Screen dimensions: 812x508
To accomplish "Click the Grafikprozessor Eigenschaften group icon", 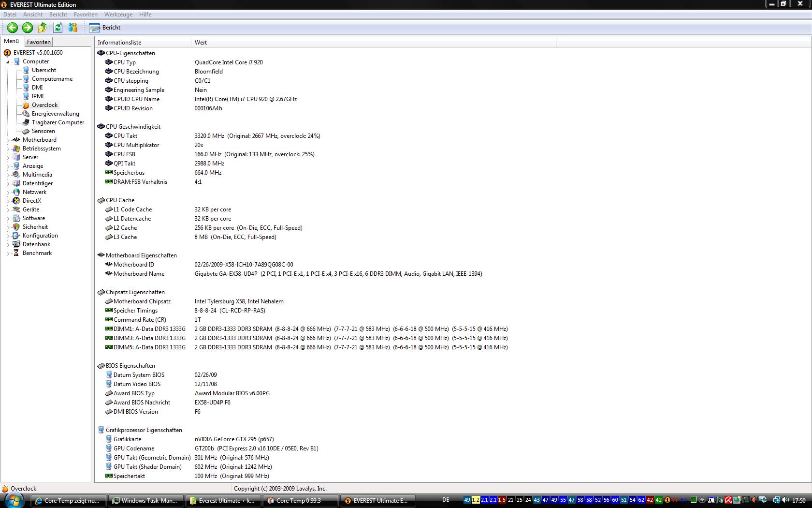I will (x=101, y=430).
